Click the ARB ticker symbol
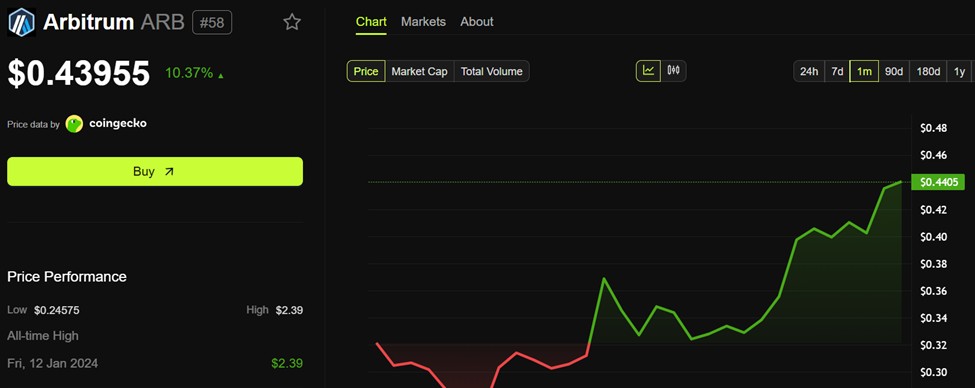Viewport: 975px width, 388px height. 163,22
